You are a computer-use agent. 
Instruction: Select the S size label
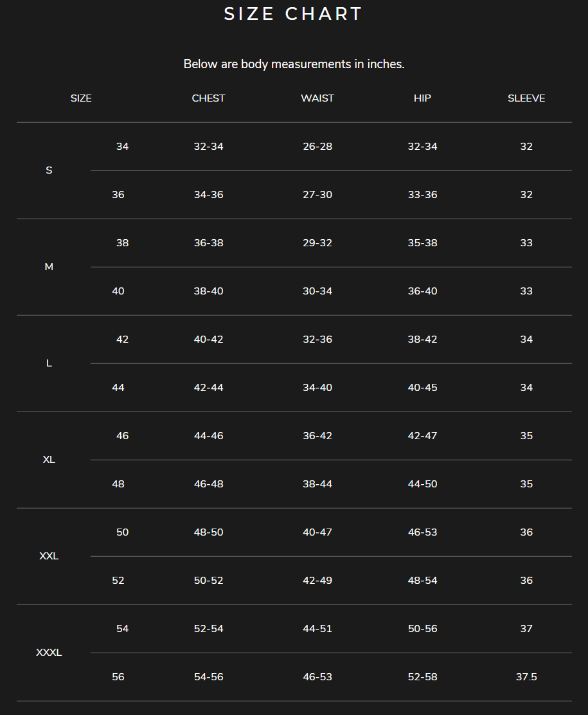click(49, 170)
